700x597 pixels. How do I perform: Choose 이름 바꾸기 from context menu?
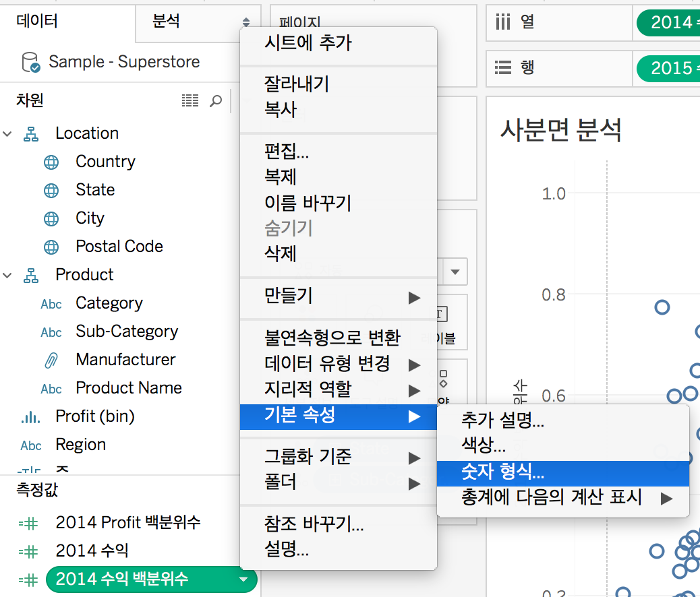(339, 203)
